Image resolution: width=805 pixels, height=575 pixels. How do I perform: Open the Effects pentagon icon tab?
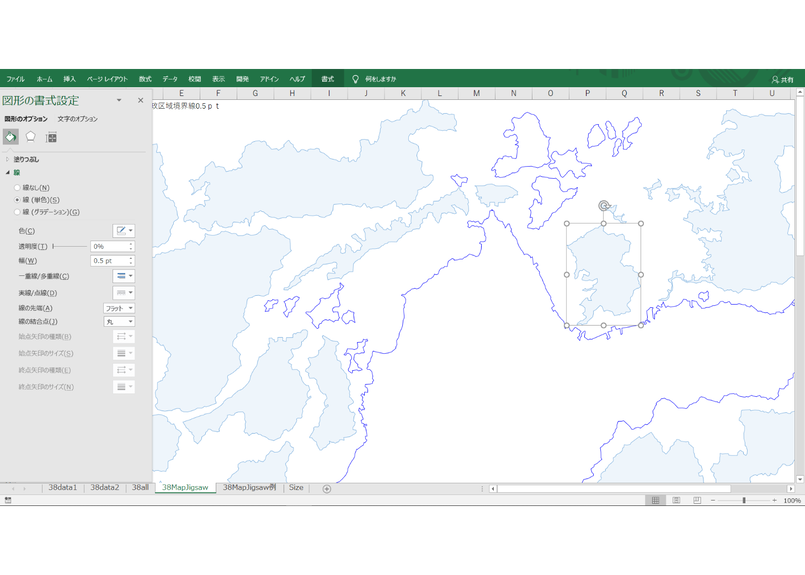point(31,137)
